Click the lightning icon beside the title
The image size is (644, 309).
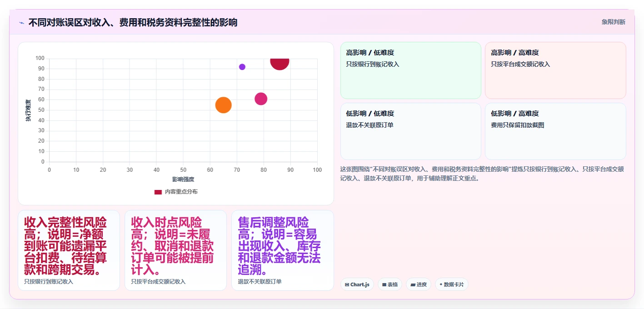point(21,22)
